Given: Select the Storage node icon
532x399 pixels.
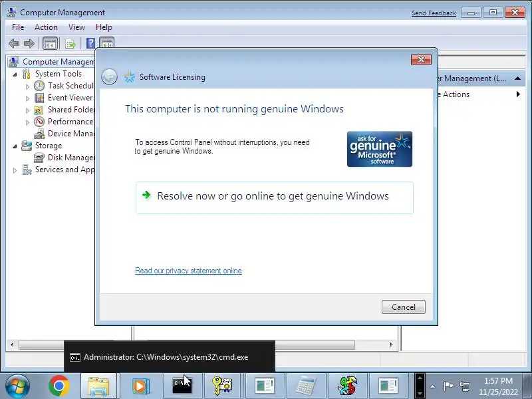Looking at the screenshot, I should (x=27, y=146).
